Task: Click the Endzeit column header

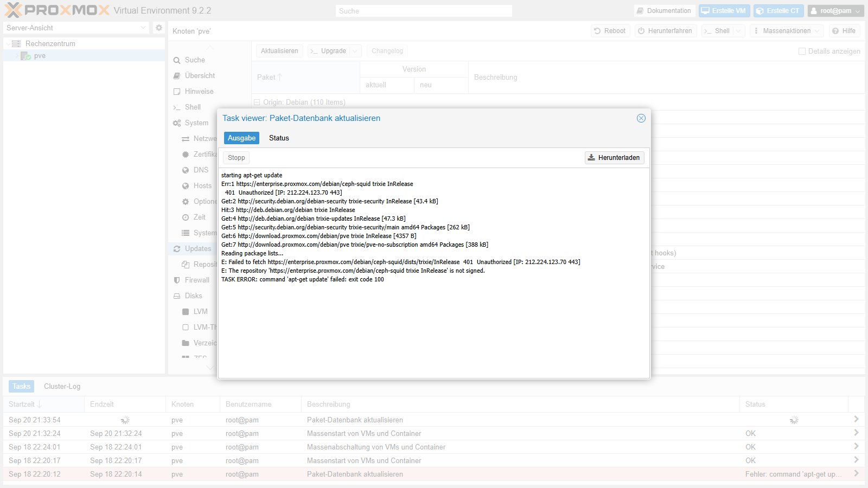Action: pyautogui.click(x=125, y=404)
